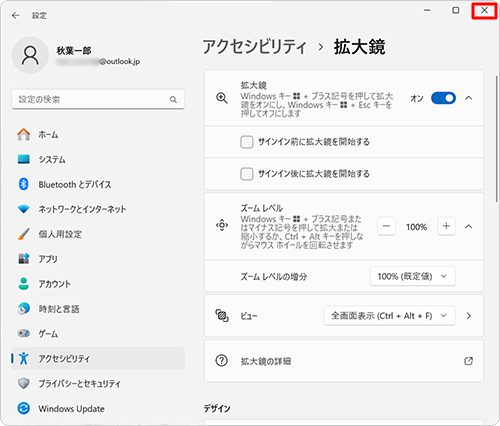The height and width of the screenshot is (426, 500).
Task: Click the アクセシビリティ figure icon
Action: tap(23, 358)
